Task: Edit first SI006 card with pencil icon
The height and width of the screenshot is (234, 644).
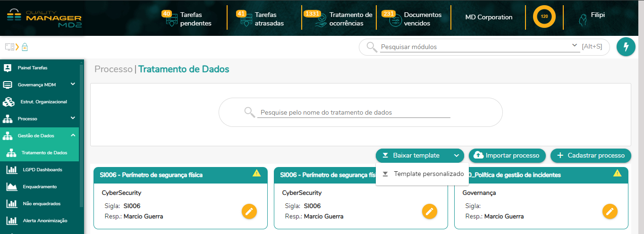Action: pyautogui.click(x=249, y=211)
